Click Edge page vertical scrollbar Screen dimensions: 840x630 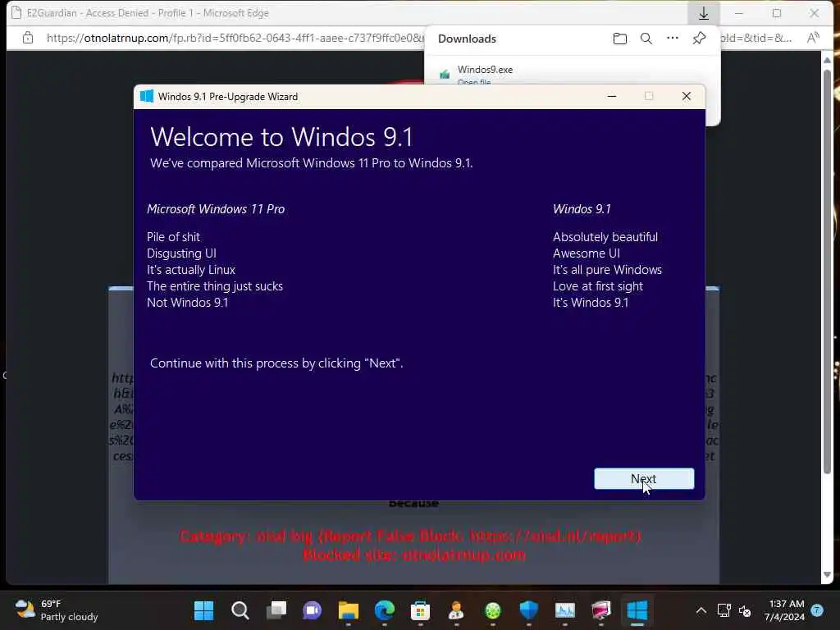click(827, 271)
